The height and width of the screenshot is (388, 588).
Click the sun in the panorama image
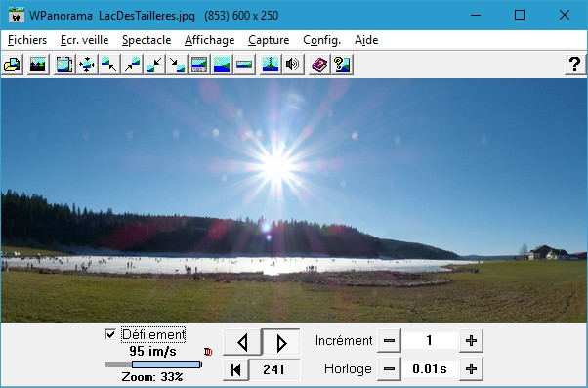pos(276,165)
